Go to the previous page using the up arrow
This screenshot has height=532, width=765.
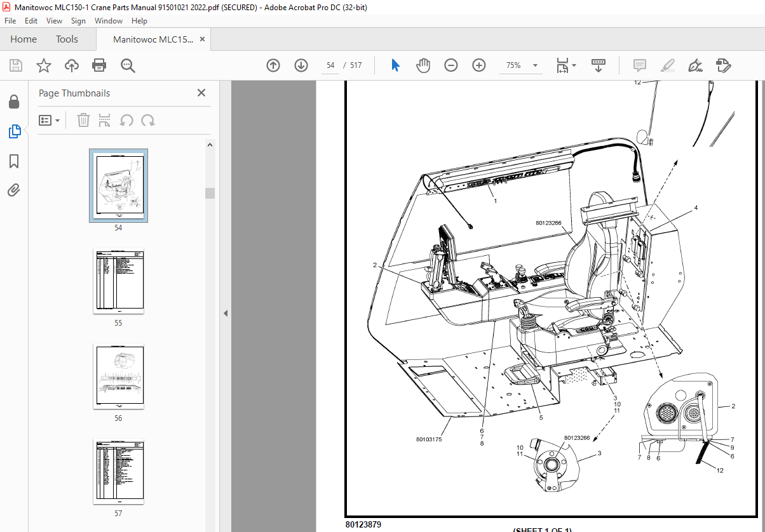click(x=273, y=65)
